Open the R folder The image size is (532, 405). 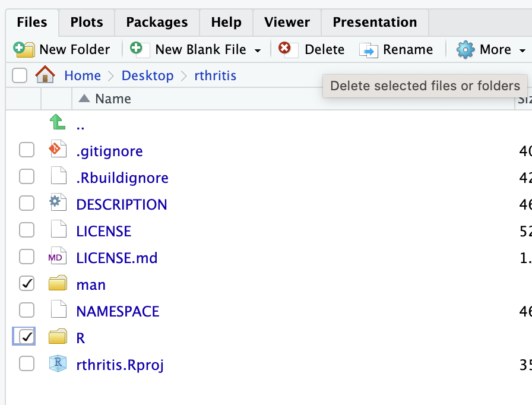80,337
